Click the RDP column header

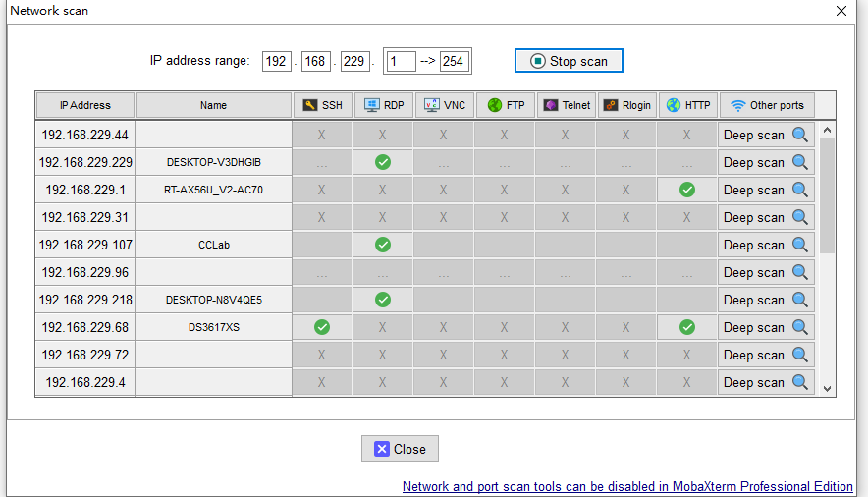[383, 105]
